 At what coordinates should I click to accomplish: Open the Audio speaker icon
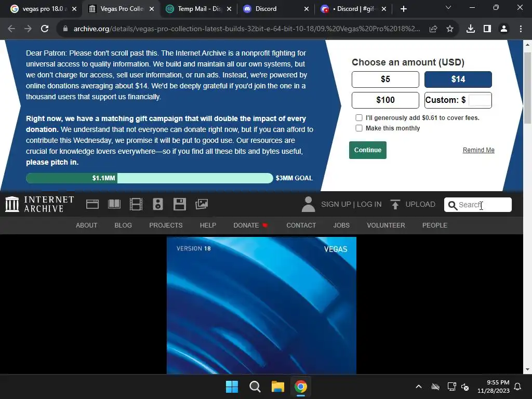click(x=158, y=204)
